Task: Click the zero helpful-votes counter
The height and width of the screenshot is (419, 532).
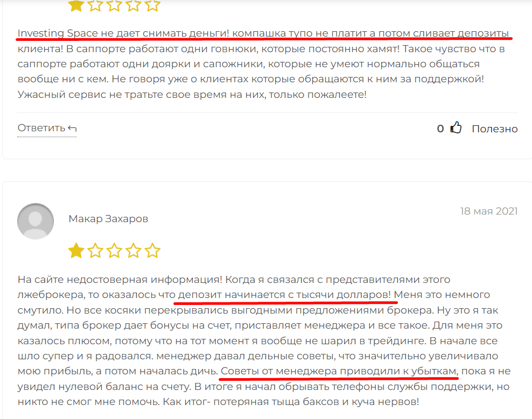Action: 440,129
